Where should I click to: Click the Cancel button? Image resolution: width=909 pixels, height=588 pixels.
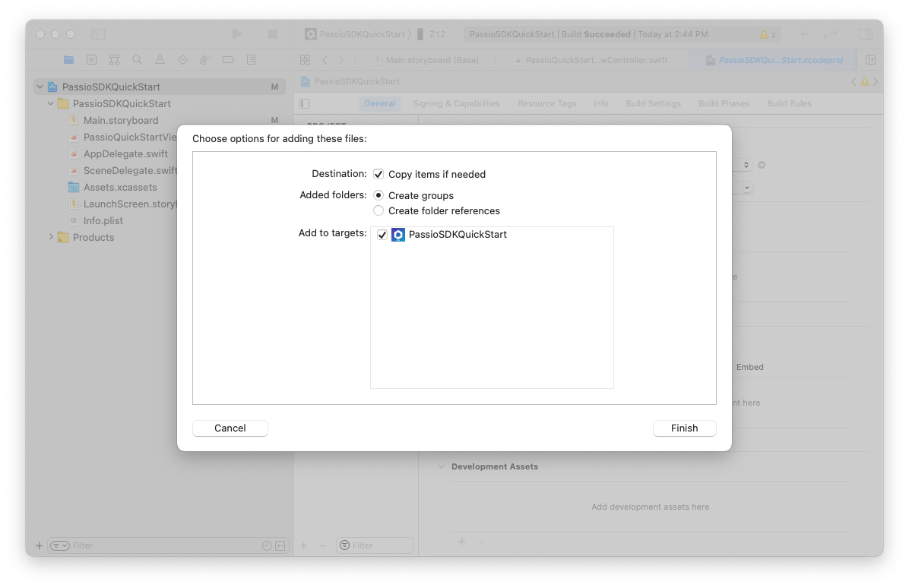230,428
